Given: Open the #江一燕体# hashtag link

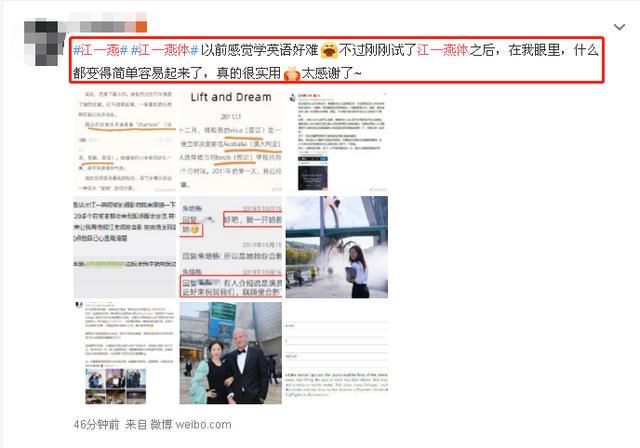Looking at the screenshot, I should click(x=164, y=50).
